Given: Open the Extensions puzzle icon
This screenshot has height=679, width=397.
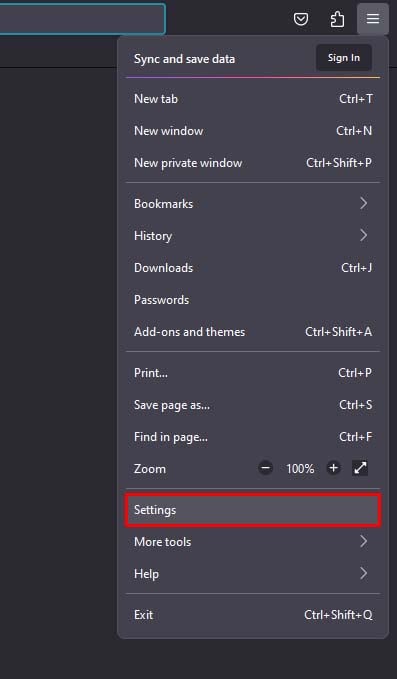Looking at the screenshot, I should point(337,19).
